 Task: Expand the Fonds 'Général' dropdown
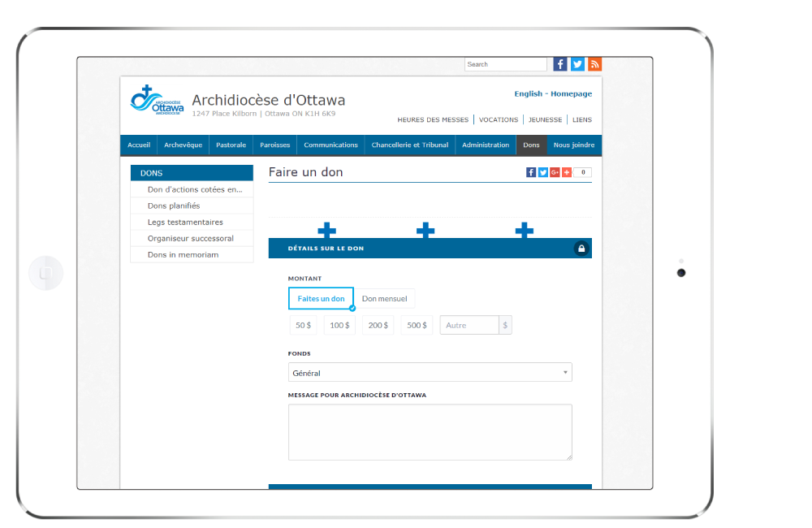[x=430, y=373]
